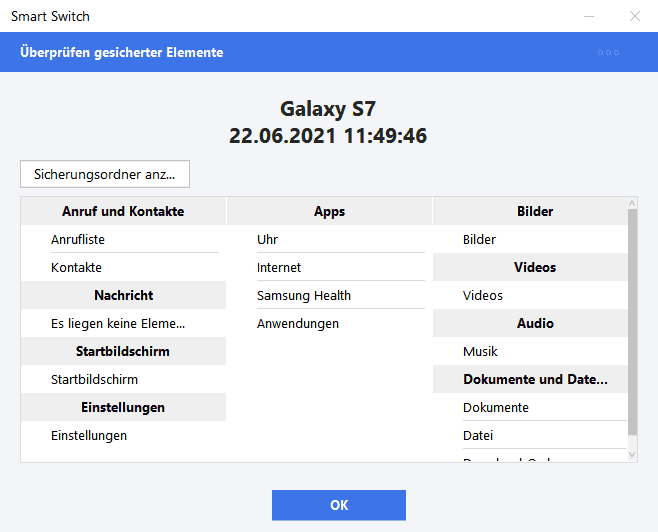
Task: Click the Apps column header
Action: click(x=329, y=211)
